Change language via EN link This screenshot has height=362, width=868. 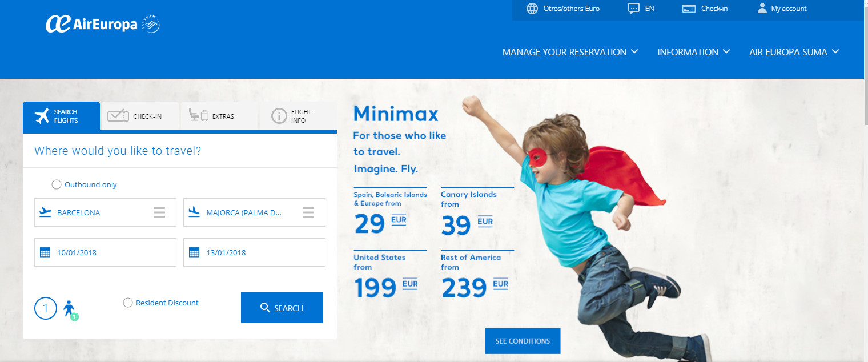649,9
